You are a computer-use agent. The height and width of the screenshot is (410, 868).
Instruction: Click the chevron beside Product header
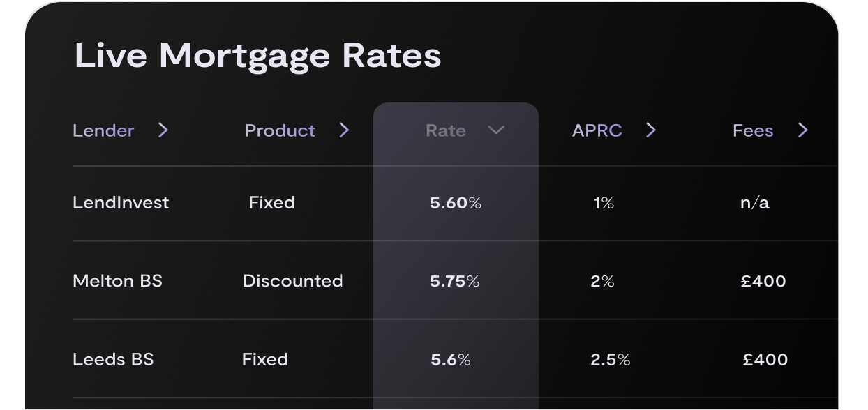[x=344, y=130]
